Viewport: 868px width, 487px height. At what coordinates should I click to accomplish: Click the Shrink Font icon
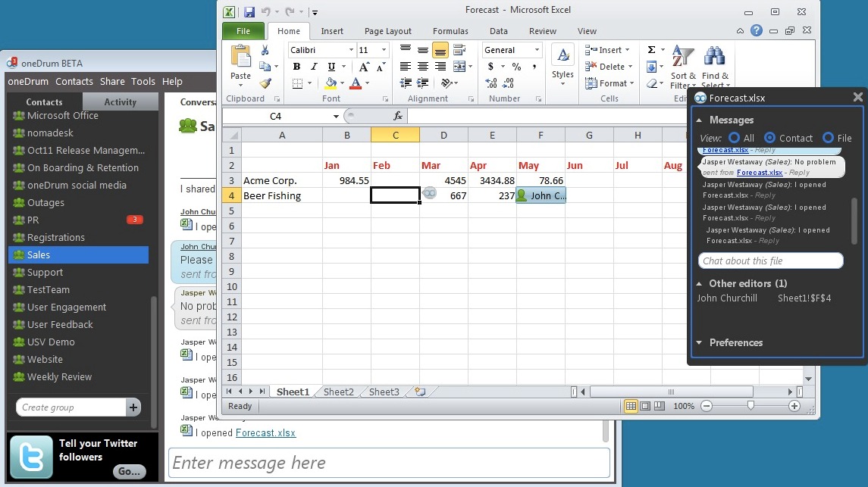pyautogui.click(x=381, y=67)
